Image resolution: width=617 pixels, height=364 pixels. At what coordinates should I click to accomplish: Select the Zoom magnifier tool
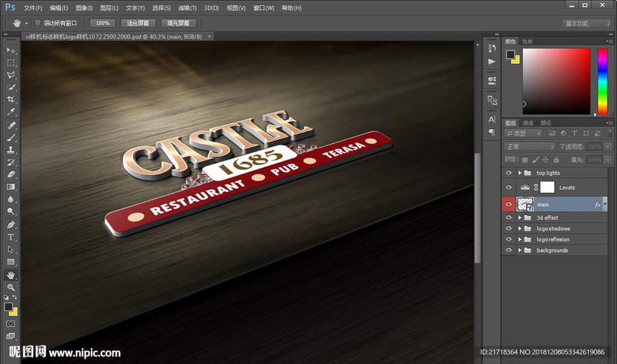[11, 287]
